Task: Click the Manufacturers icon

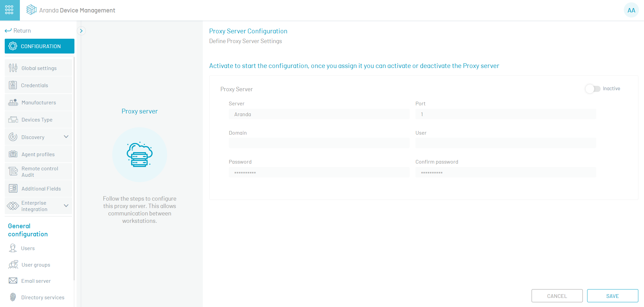Action: tap(13, 102)
